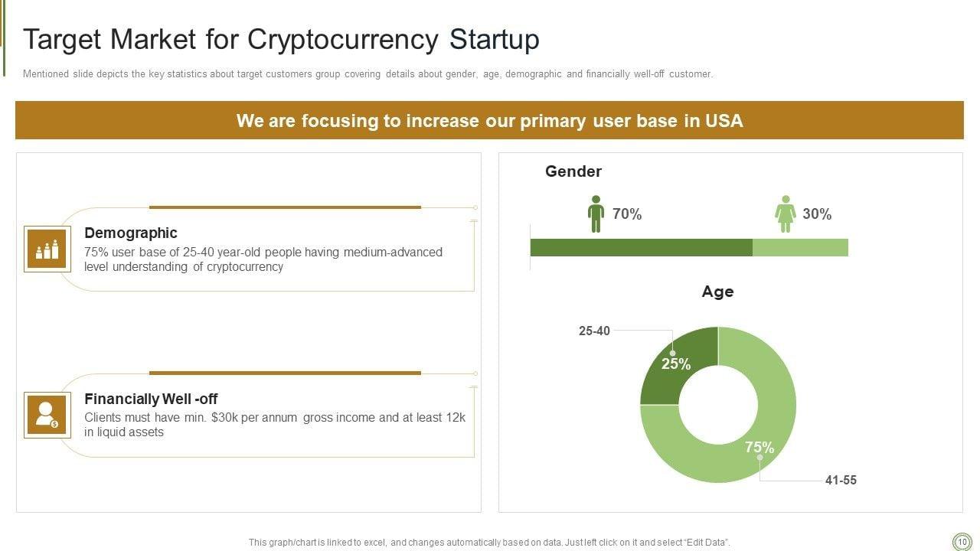
Task: Click the Demographic heading text
Action: pyautogui.click(x=131, y=233)
